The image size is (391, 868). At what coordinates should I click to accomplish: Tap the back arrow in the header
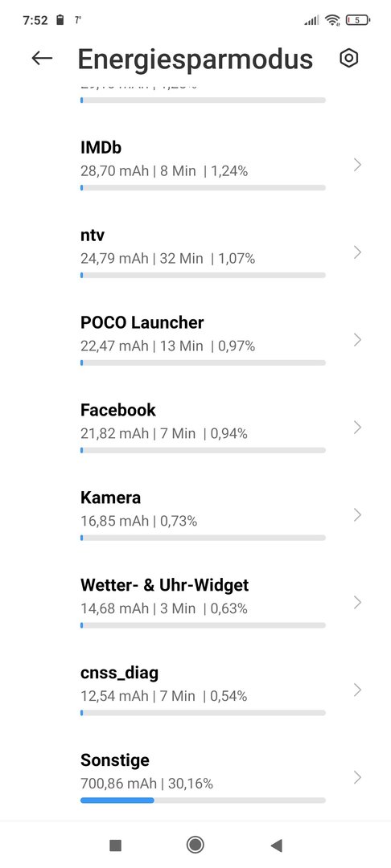tap(42, 58)
